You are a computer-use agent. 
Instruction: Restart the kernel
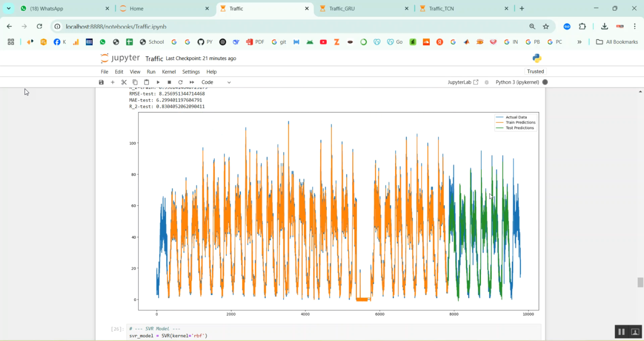click(x=180, y=82)
